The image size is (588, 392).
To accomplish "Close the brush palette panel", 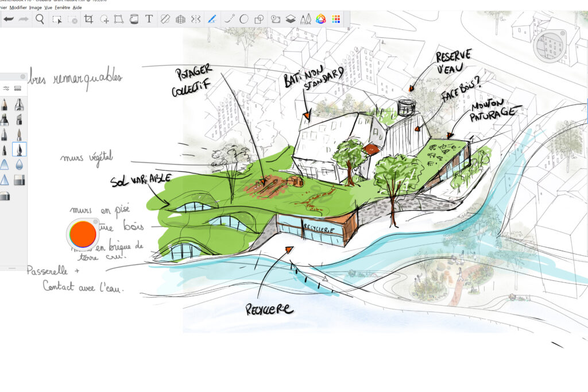I will coord(23,76).
